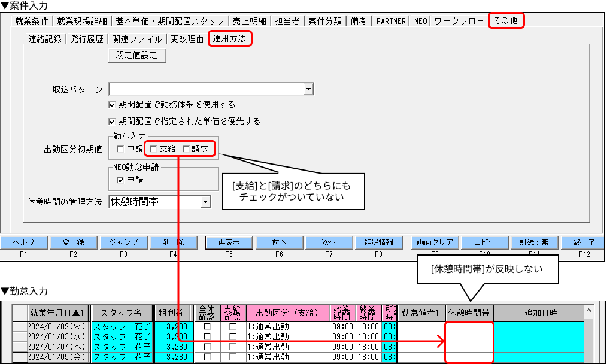The width and height of the screenshot is (613, 364).
Task: Check the 支給 checkbox
Action: (153, 149)
